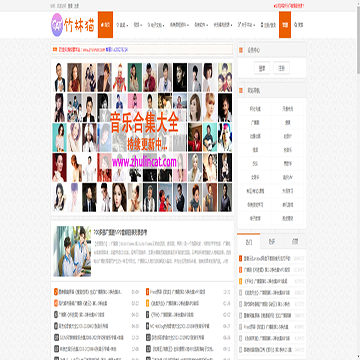
Task: Select the middle tab of the sidebar ranking widget
Action: [272, 241]
